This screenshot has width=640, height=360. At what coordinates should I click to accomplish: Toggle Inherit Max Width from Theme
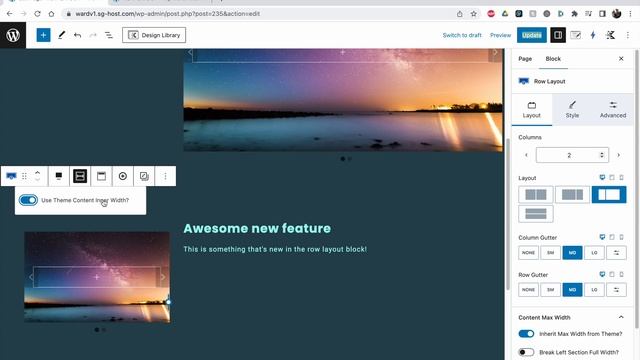pos(526,334)
